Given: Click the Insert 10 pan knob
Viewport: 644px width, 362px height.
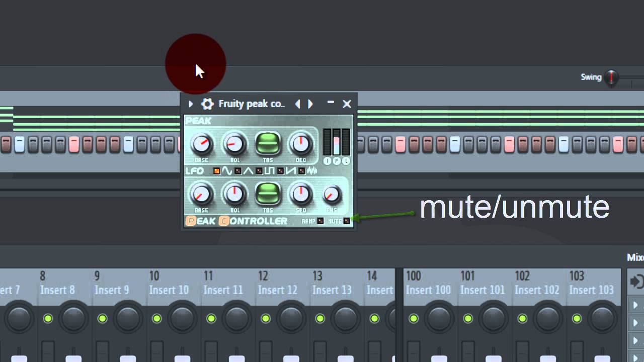Looking at the screenshot, I should pyautogui.click(x=182, y=318).
